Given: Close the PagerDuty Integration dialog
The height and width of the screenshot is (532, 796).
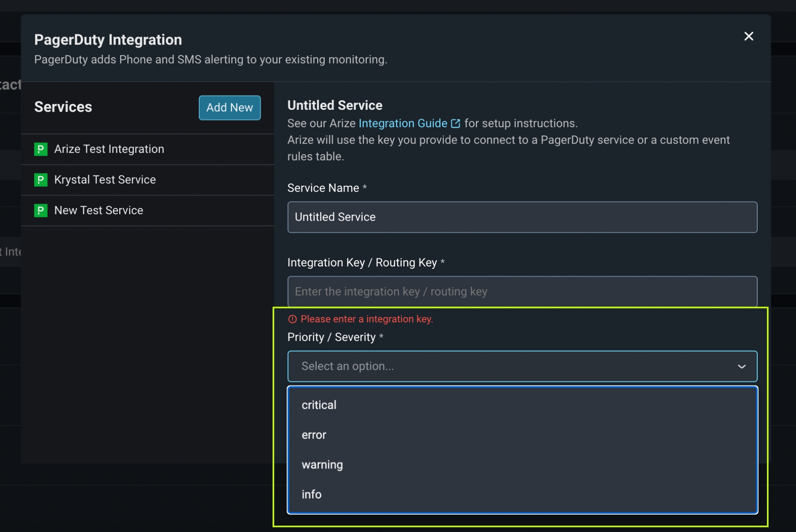Looking at the screenshot, I should click(x=748, y=36).
